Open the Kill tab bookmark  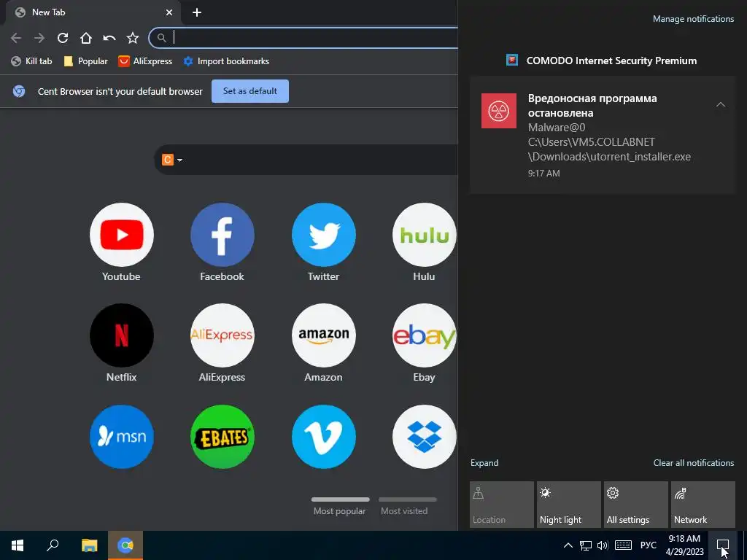pos(31,61)
